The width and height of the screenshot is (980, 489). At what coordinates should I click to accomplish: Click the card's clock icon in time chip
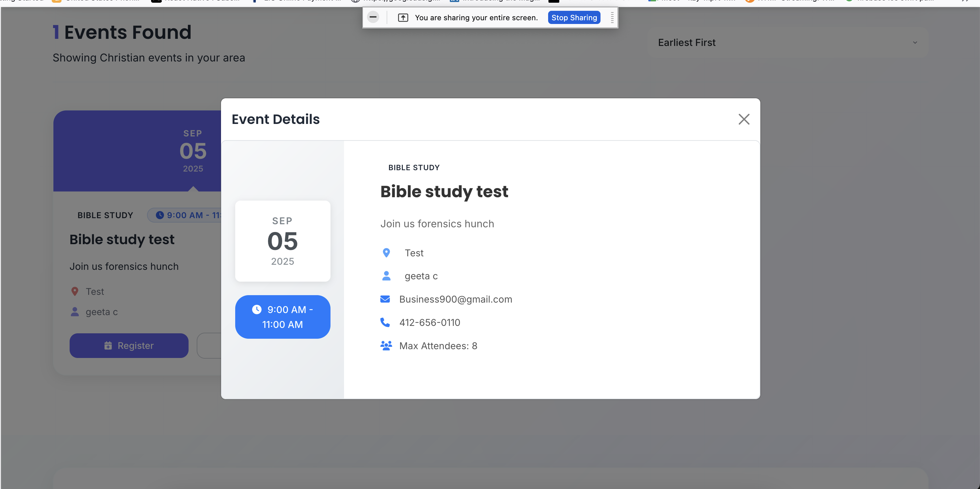(x=160, y=215)
